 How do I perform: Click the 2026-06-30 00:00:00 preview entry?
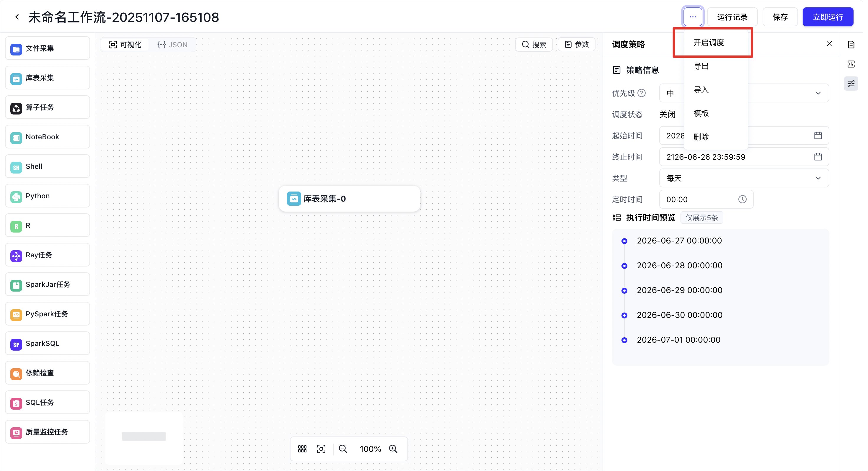tap(683, 316)
